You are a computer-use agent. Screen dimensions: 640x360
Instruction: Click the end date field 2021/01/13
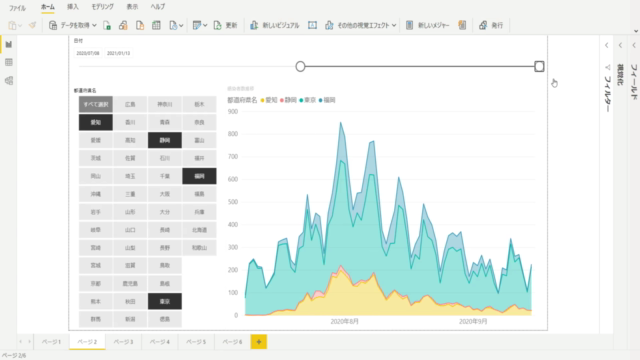click(x=118, y=53)
